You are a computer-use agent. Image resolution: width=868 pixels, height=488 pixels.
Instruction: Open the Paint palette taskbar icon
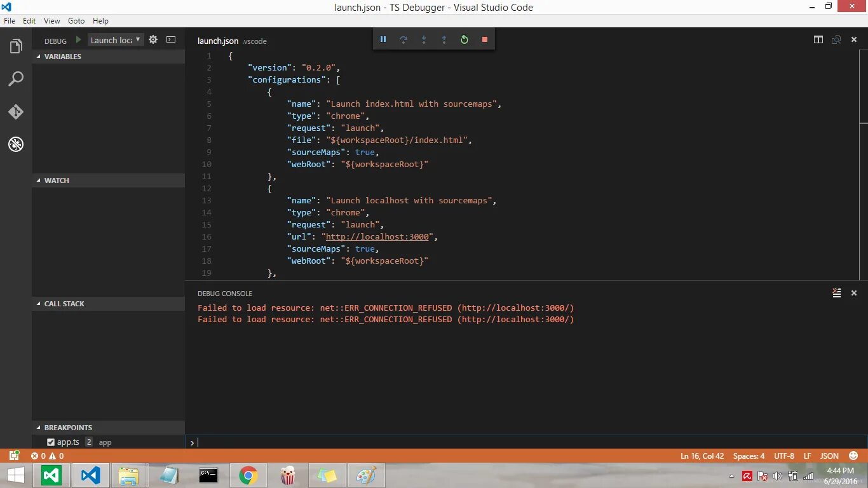pos(366,476)
